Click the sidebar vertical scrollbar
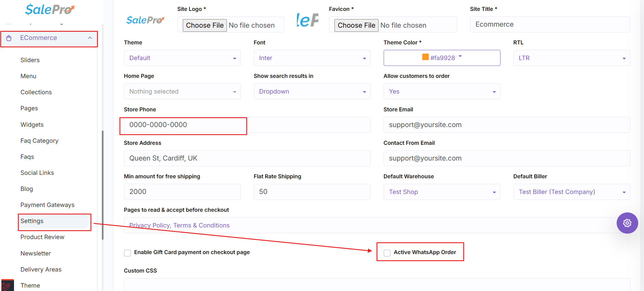The width and height of the screenshot is (644, 291). tap(102, 185)
